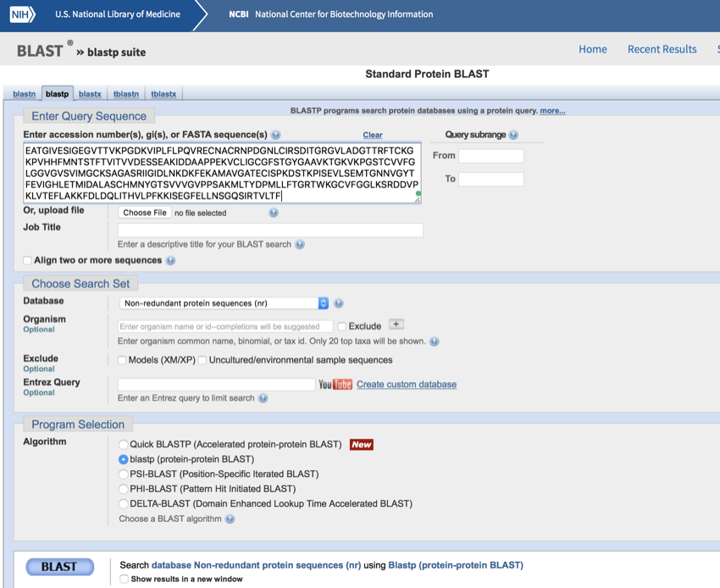Enable Align two or more sequences checkbox

(x=28, y=261)
